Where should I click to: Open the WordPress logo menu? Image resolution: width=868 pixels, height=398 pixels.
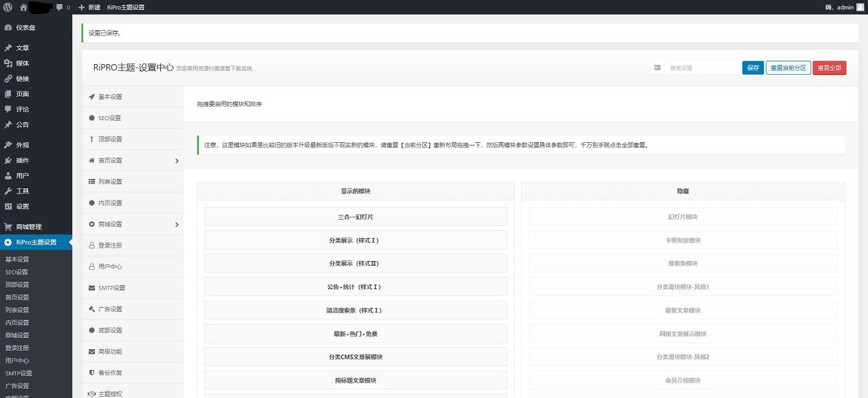tap(8, 7)
